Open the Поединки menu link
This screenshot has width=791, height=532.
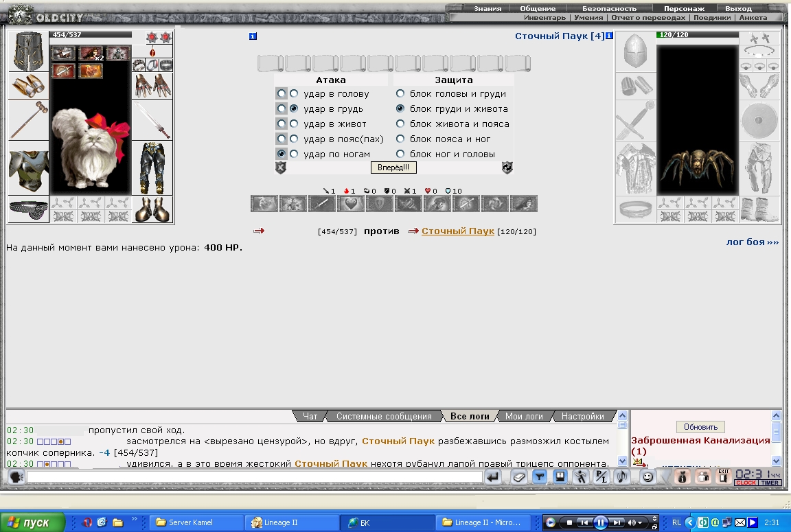coord(712,18)
